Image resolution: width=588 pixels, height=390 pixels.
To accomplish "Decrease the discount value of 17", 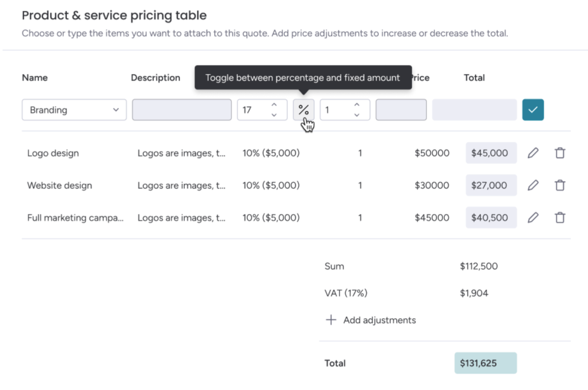I will (x=274, y=115).
